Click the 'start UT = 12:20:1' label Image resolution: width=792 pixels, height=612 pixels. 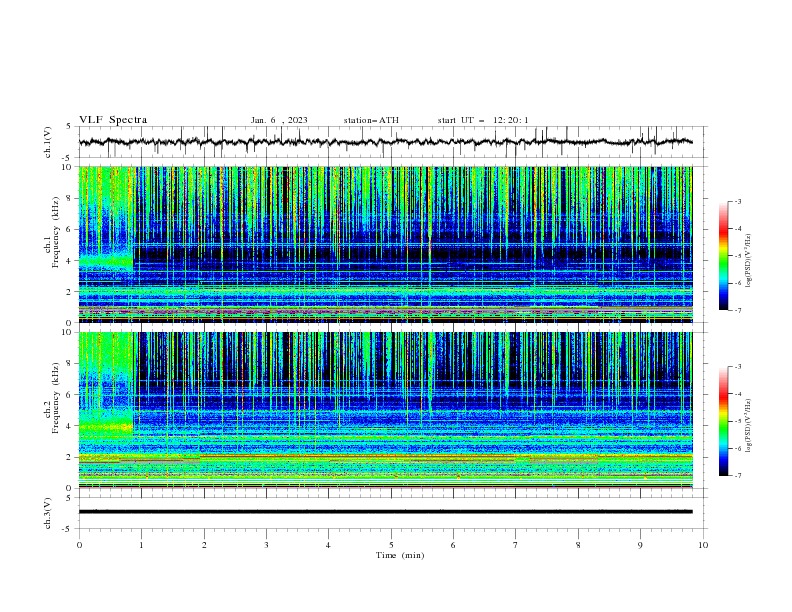(483, 120)
